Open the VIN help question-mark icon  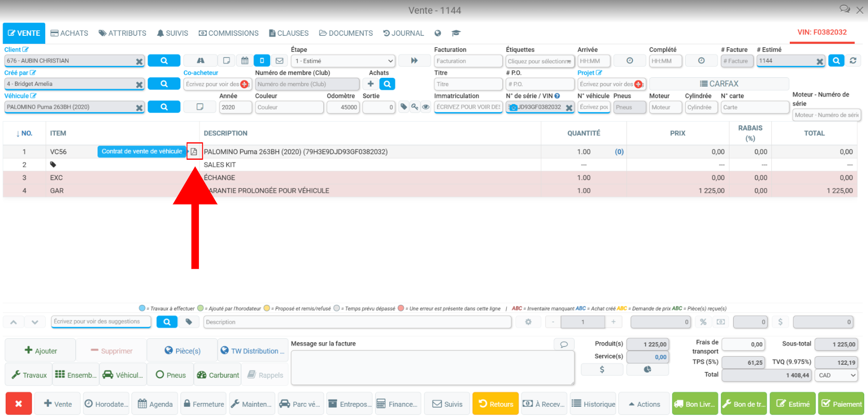coord(557,96)
